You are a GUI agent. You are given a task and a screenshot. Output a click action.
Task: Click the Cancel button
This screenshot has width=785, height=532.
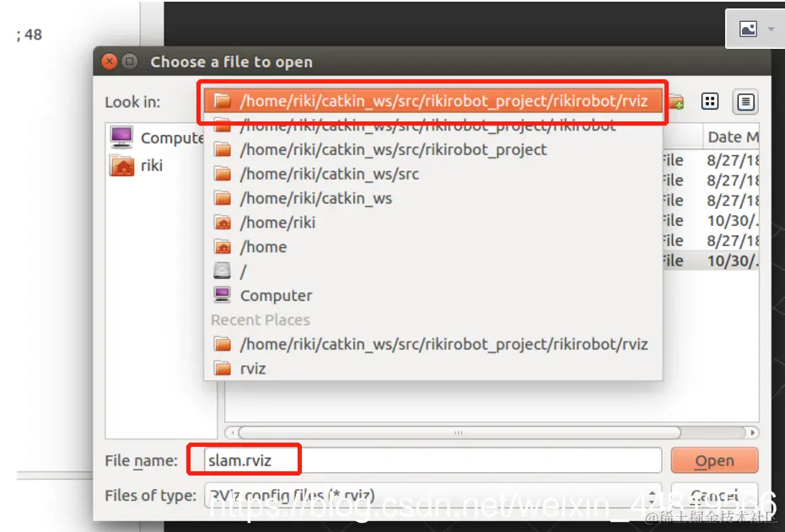[x=714, y=496]
